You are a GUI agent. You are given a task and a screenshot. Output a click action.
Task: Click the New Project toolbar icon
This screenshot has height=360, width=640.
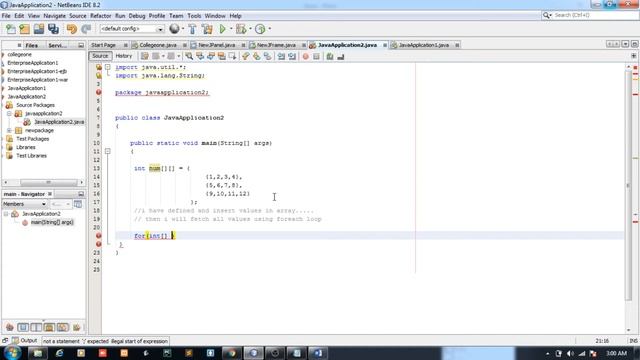pos(25,29)
